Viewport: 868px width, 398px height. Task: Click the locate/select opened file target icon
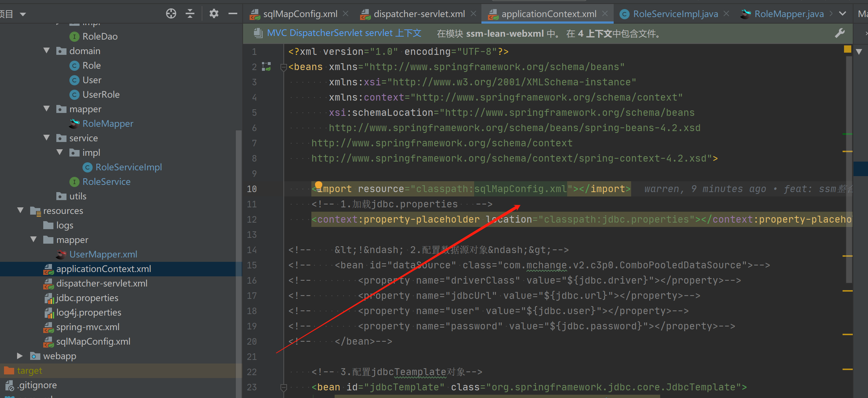click(x=171, y=14)
